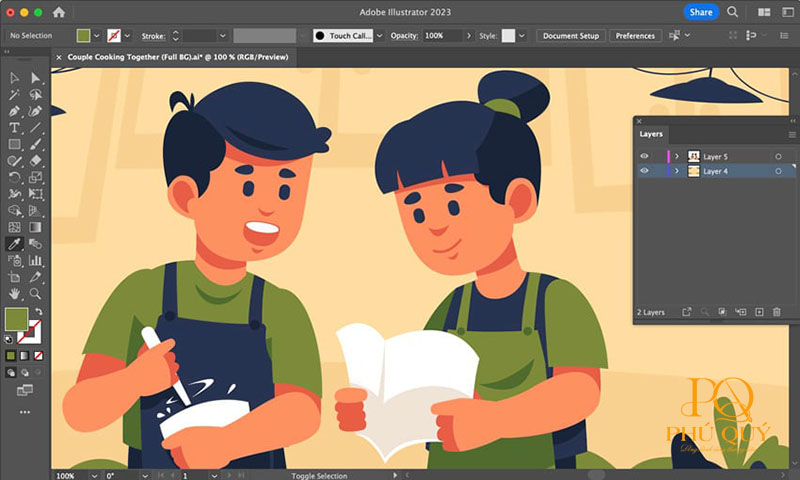This screenshot has width=800, height=480.
Task: Click the green fill color swatch in toolbar
Action: click(x=16, y=319)
